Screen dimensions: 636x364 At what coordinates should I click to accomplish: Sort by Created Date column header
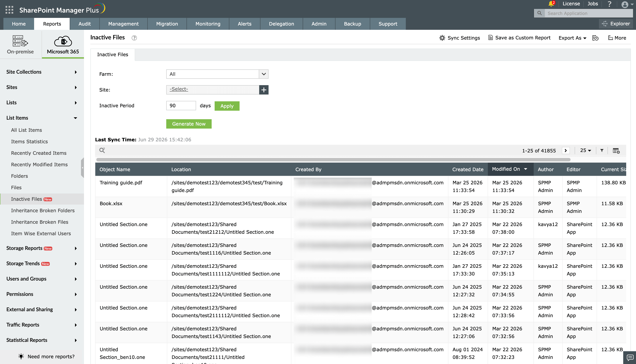pos(468,169)
